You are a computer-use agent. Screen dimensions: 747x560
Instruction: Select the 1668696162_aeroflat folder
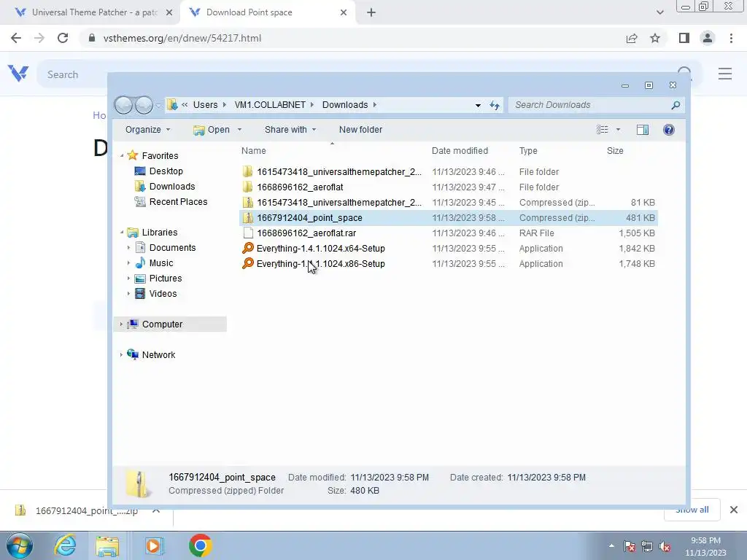448,187
